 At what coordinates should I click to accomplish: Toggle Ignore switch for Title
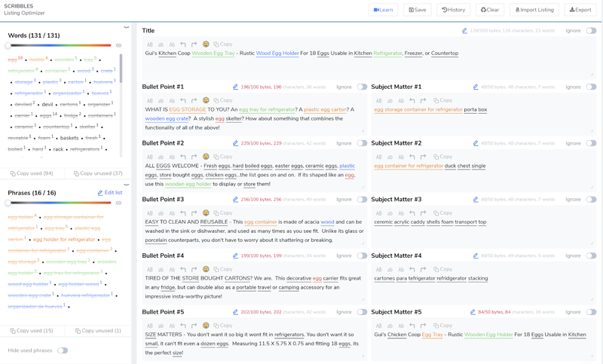[591, 31]
